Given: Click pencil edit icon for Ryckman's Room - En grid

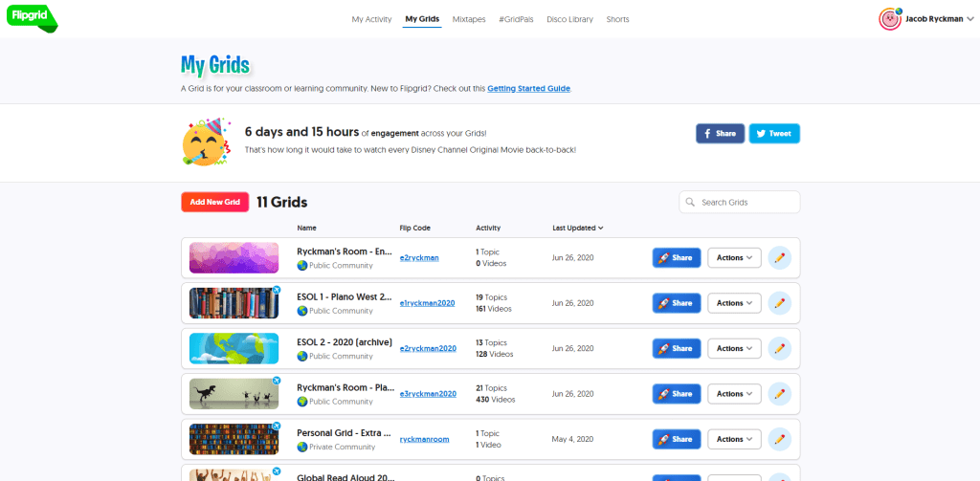Looking at the screenshot, I should click(779, 258).
